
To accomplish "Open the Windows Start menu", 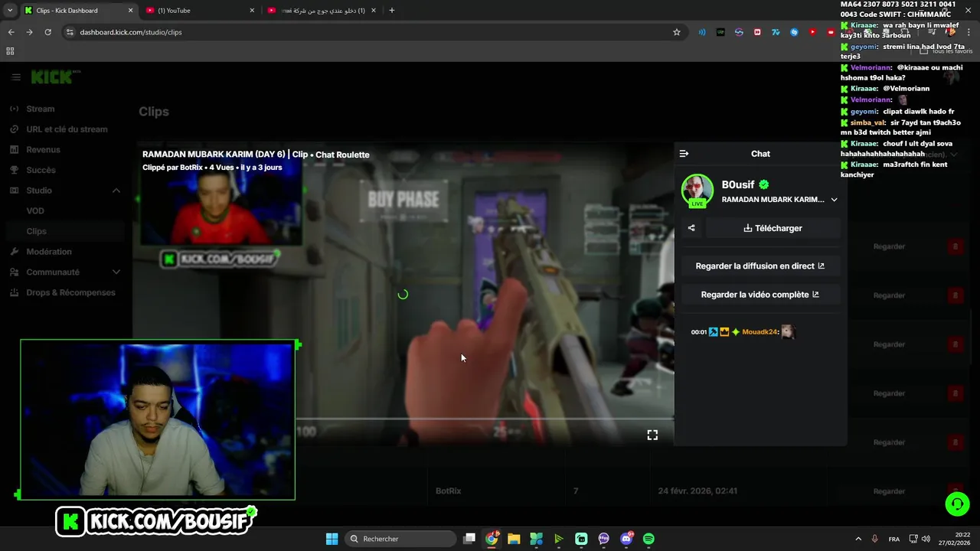I will click(x=332, y=539).
